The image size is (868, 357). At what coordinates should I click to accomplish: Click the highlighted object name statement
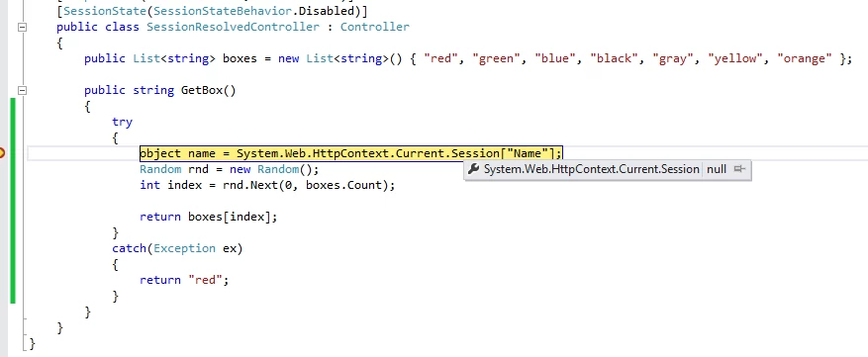[x=351, y=153]
